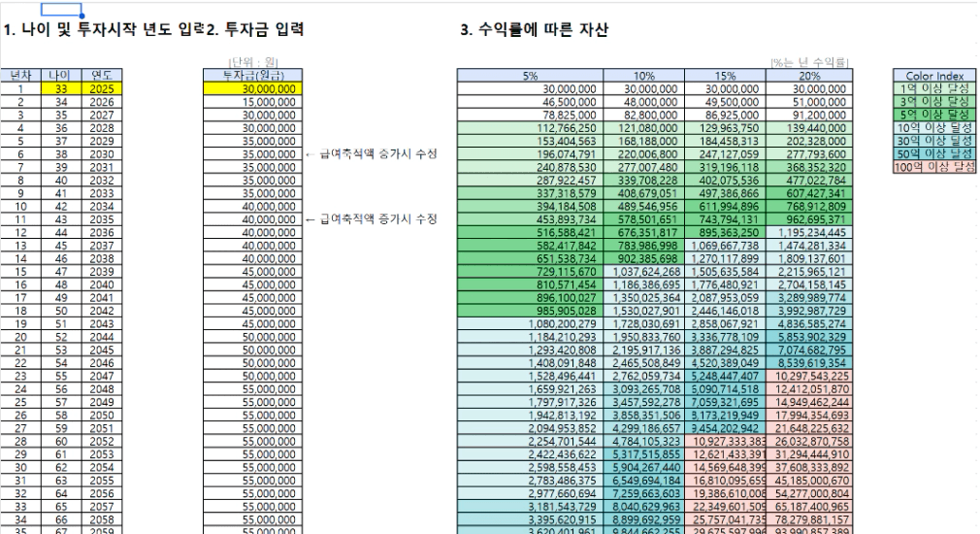Viewport: 980px width, 534px height.
Task: Select the 50억 이상 달성 color legend cell
Action: 934,153
